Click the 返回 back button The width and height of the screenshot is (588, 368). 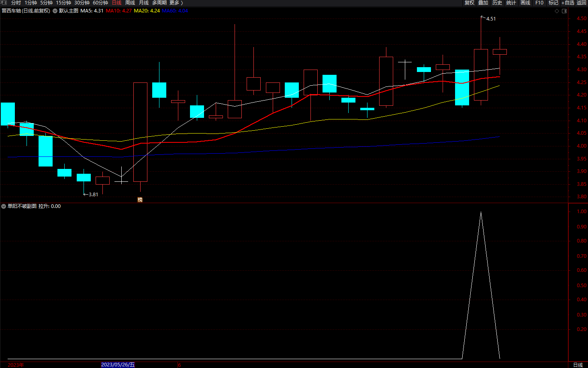582,3
